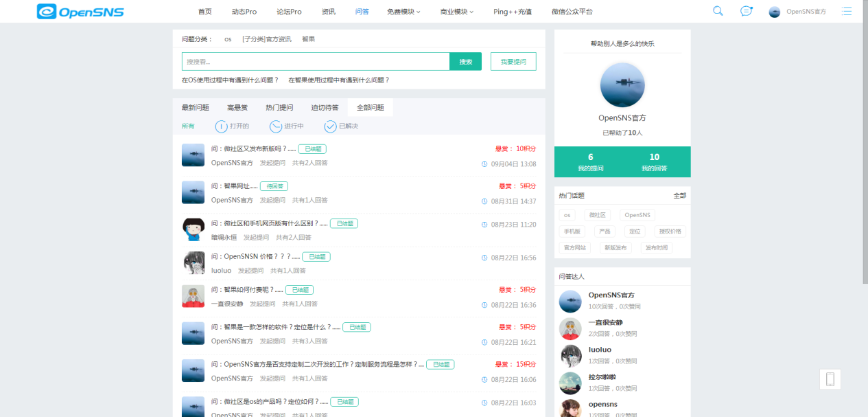This screenshot has width=868, height=417.
Task: Filter by 打开的 exclamation icon
Action: [x=221, y=126]
